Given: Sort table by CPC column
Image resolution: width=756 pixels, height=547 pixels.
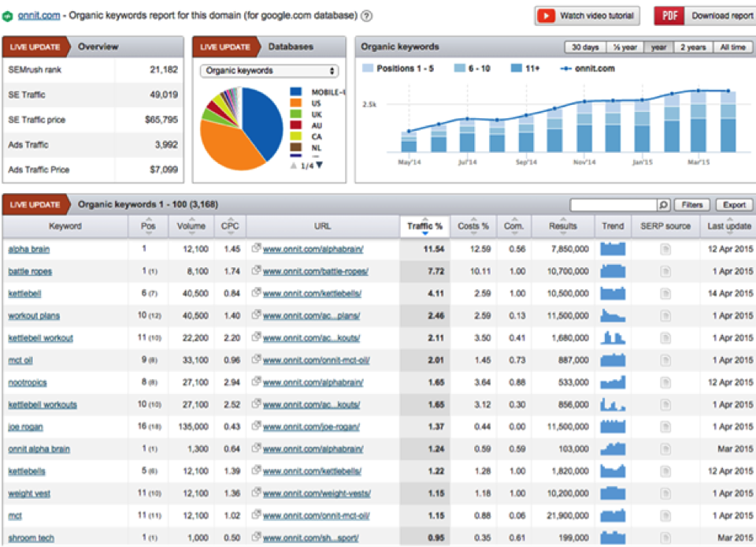Looking at the screenshot, I should click(x=230, y=226).
